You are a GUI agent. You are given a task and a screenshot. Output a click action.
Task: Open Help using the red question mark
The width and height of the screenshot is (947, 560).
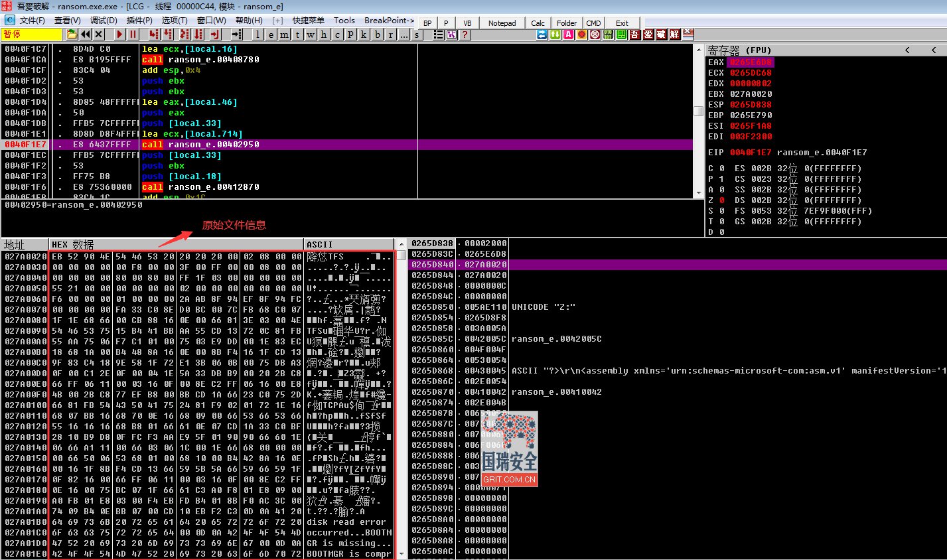pos(465,35)
